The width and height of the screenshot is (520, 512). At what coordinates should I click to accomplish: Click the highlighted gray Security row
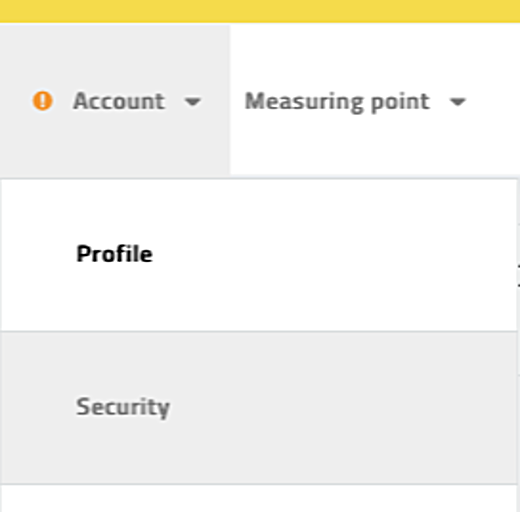(259, 407)
